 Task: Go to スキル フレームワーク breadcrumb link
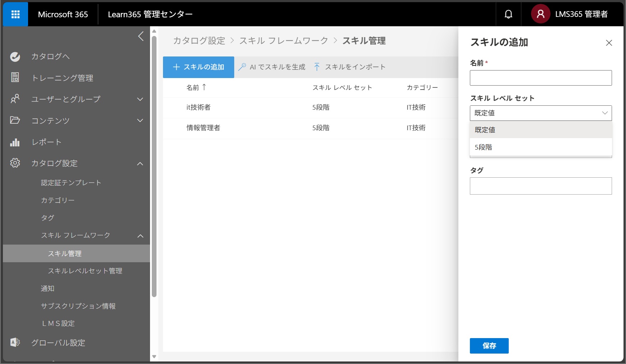coord(283,41)
